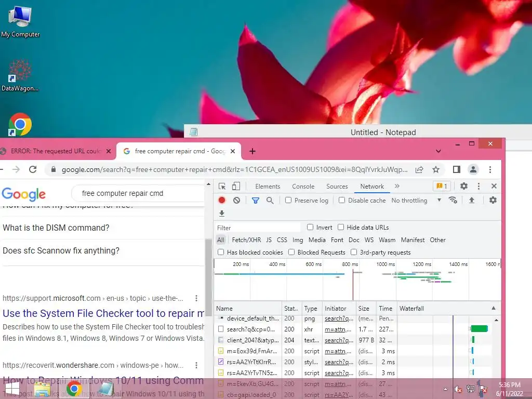Check Blocked Requests
The width and height of the screenshot is (532, 399).
(x=291, y=252)
